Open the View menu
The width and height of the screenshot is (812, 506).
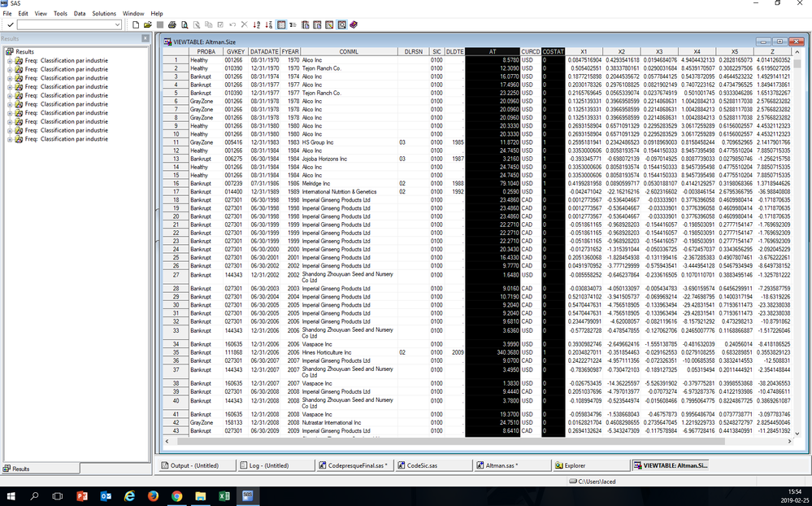click(x=41, y=14)
